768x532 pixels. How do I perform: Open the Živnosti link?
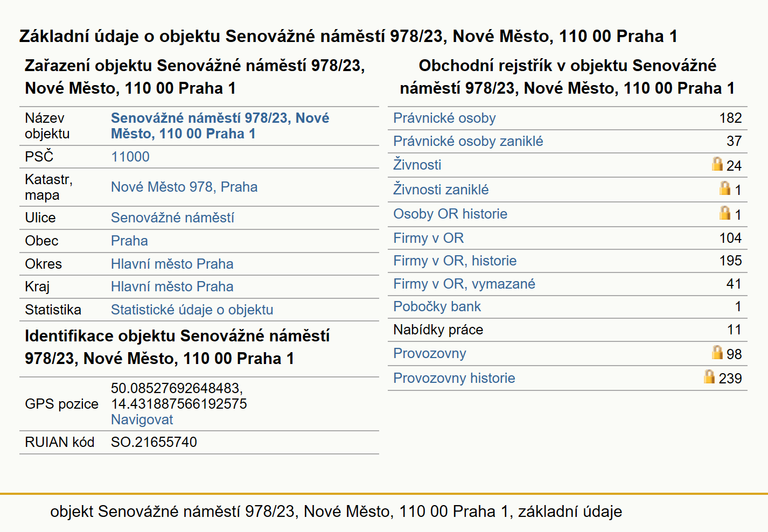417,164
